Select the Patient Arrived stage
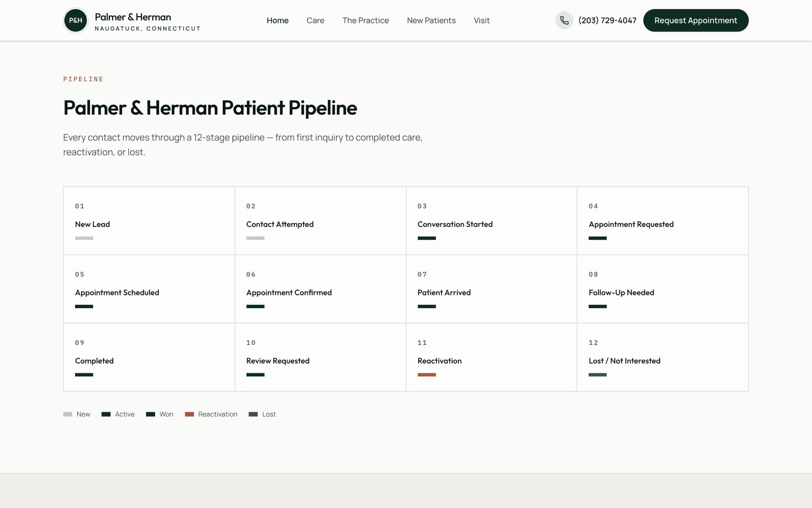The width and height of the screenshot is (812, 508). coord(492,289)
